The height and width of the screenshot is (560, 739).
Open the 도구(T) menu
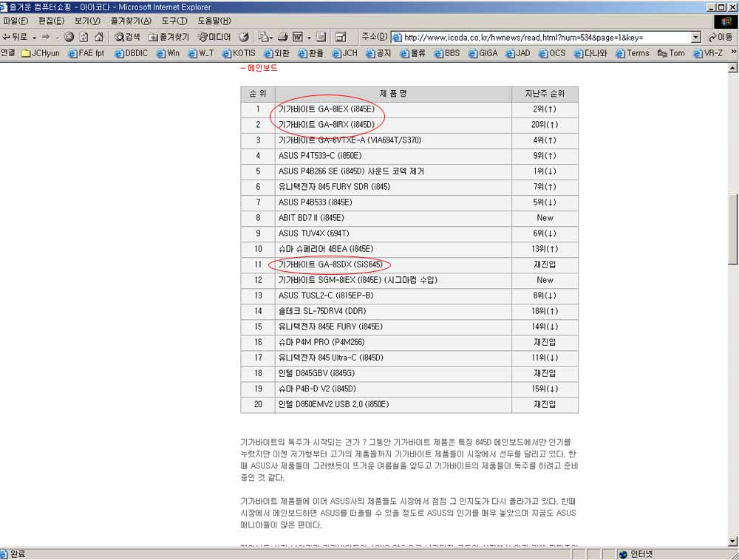tap(174, 21)
